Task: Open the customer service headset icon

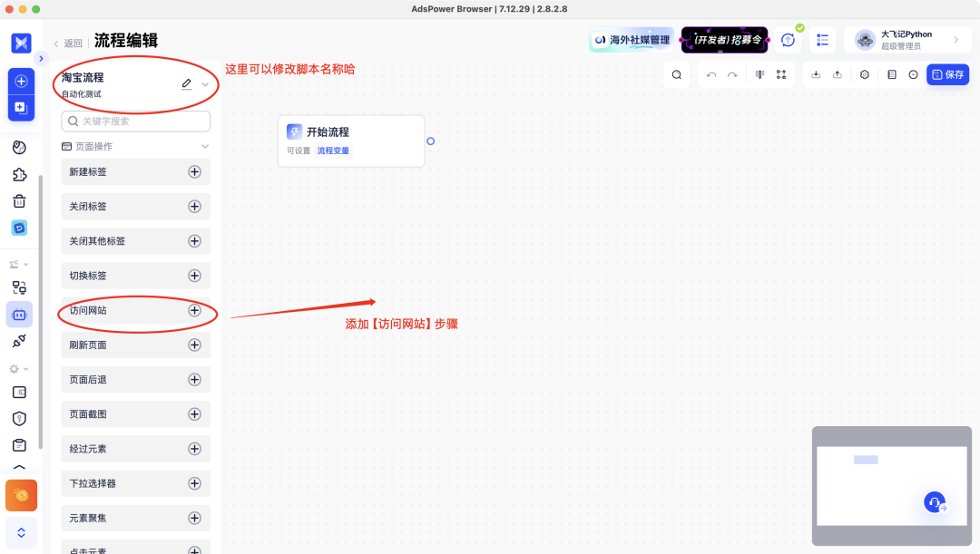Action: 935,502
